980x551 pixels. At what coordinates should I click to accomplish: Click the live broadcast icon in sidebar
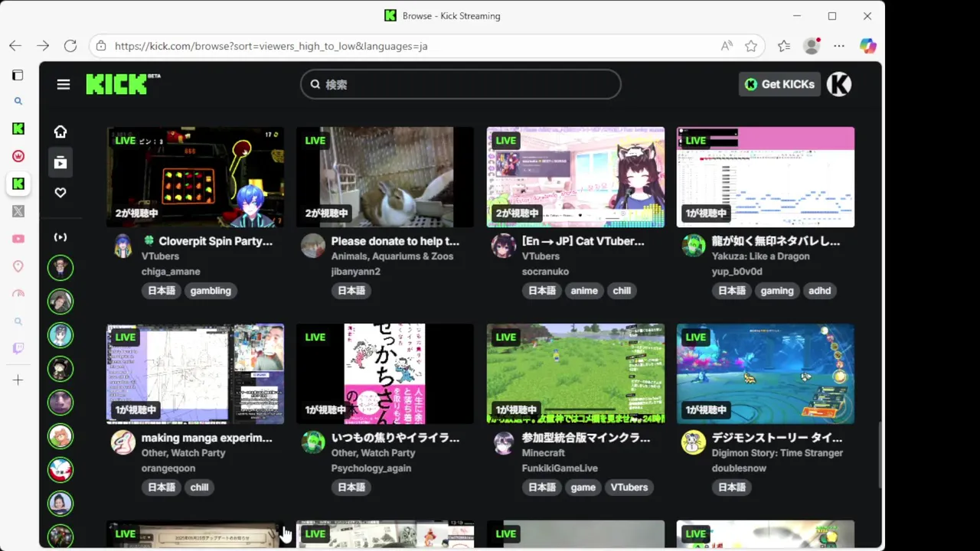[x=60, y=237]
